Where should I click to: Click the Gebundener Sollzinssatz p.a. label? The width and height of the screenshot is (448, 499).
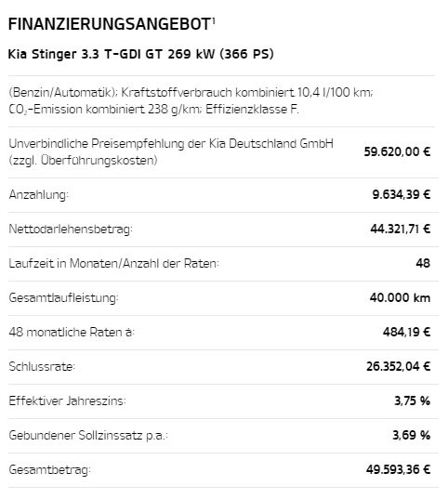click(88, 436)
